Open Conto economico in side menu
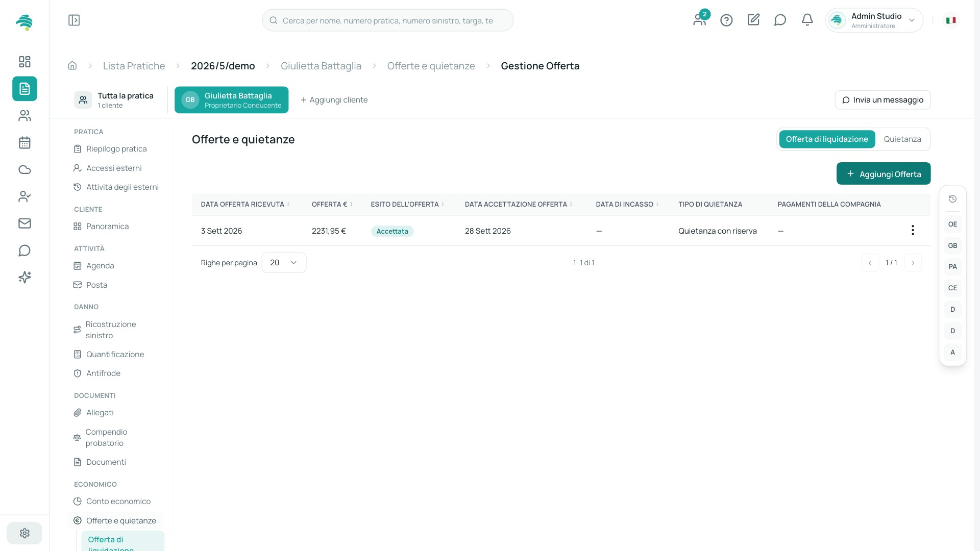 click(x=118, y=502)
